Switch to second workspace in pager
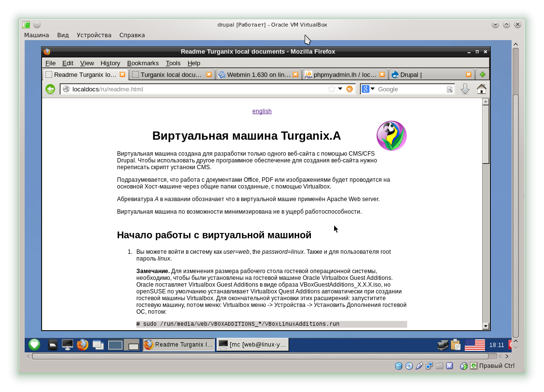The image size is (544, 392). point(132,345)
